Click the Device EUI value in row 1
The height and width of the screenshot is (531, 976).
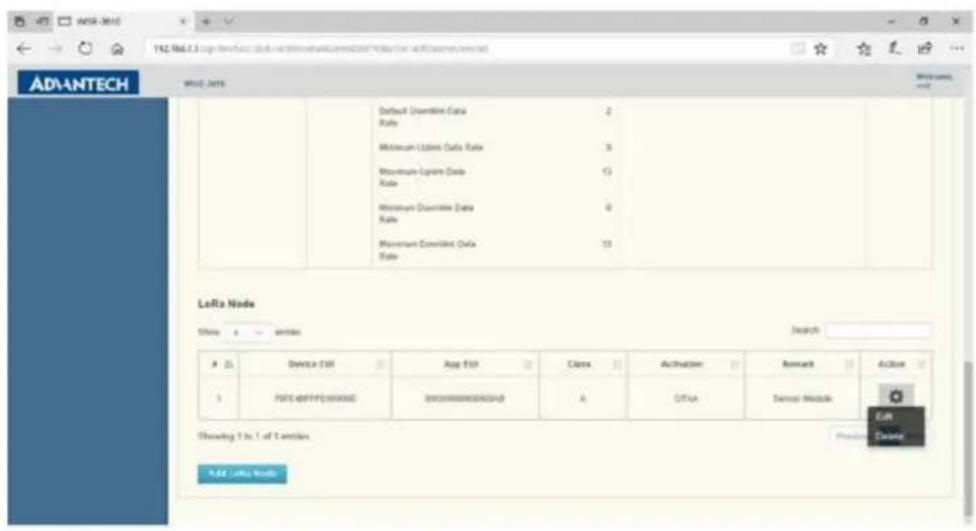pos(315,398)
